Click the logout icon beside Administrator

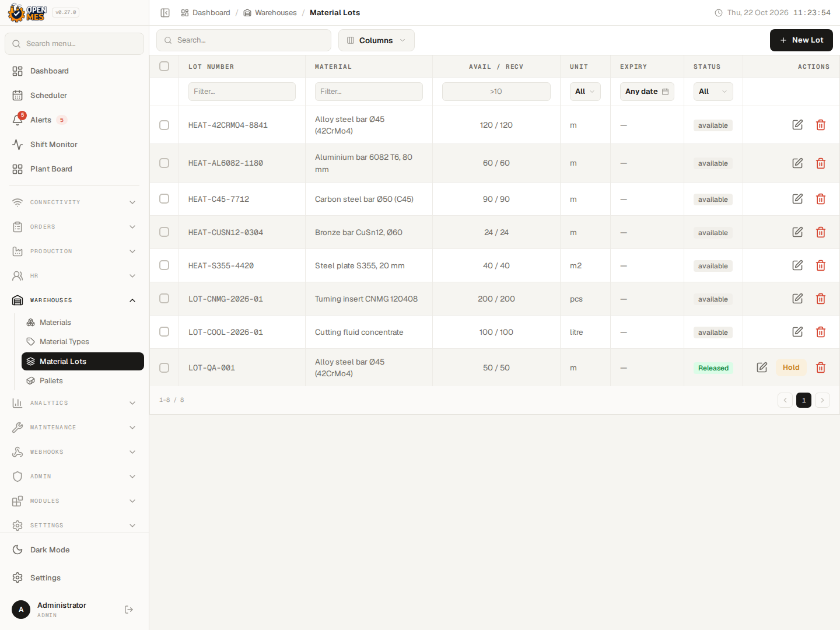(x=129, y=610)
